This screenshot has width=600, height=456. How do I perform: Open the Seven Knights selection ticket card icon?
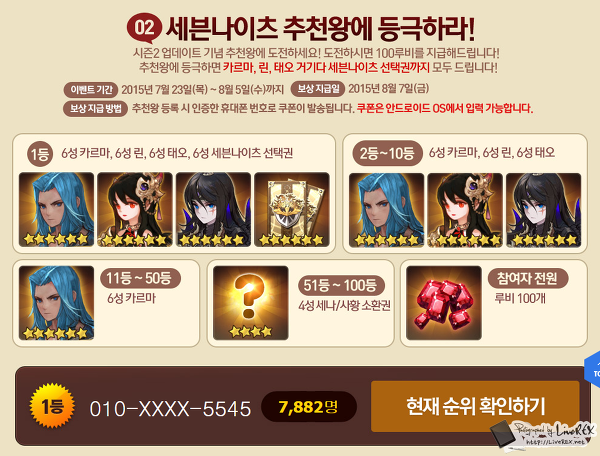coord(292,209)
